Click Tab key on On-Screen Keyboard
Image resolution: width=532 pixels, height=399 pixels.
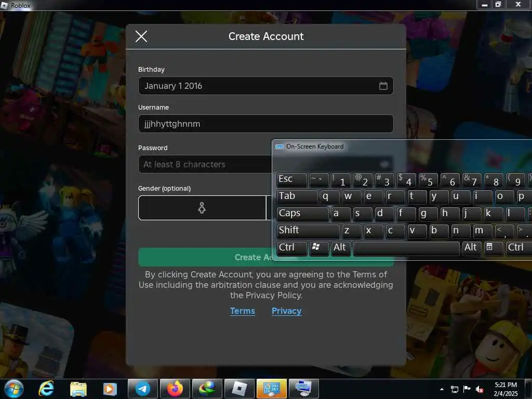pyautogui.click(x=297, y=197)
